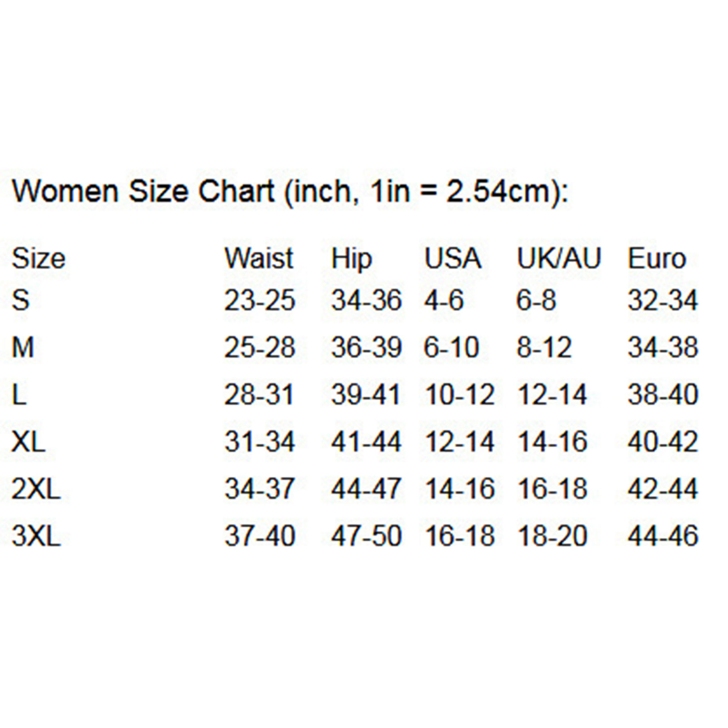Click the hip value 36-39 for size M

pyautogui.click(x=366, y=348)
